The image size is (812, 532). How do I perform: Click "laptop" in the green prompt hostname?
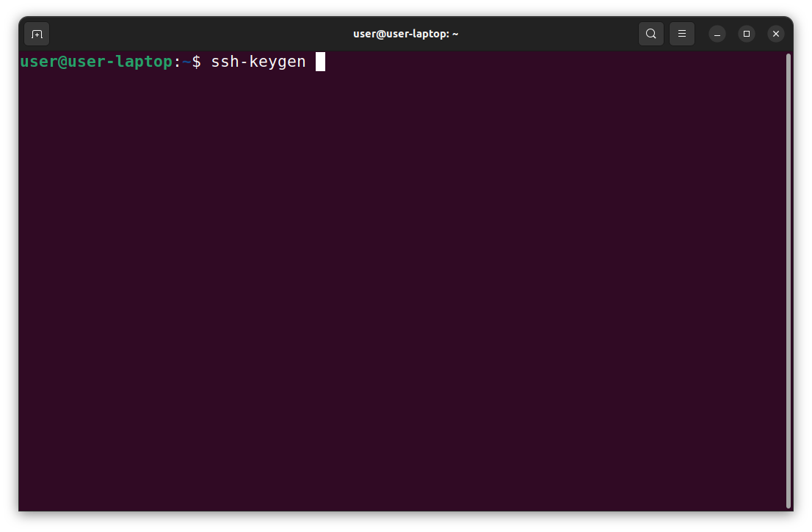[x=144, y=62]
